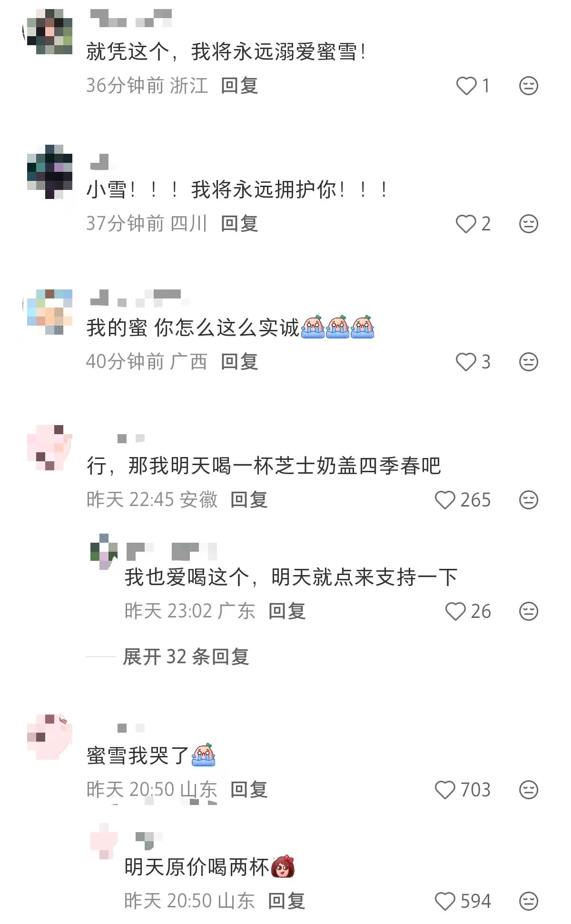Reply to the 昨天 22:45 Anhui comment

tap(249, 500)
